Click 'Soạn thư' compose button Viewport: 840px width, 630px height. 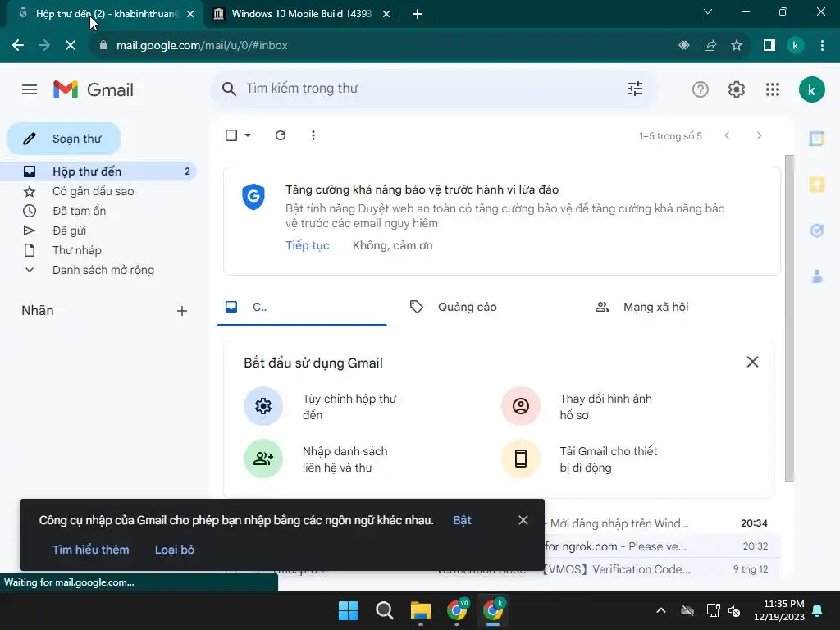click(x=64, y=139)
